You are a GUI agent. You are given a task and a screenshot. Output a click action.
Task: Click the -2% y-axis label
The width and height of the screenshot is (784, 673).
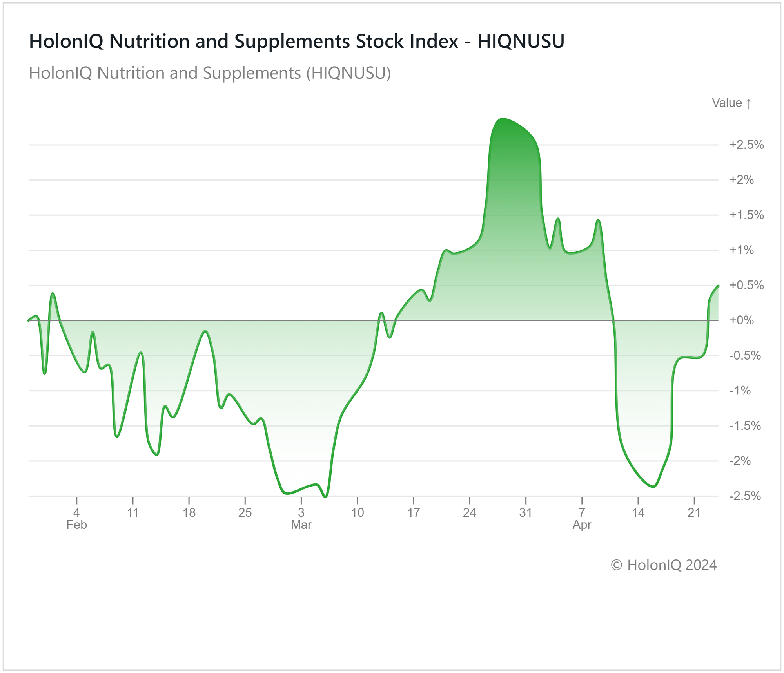coord(740,461)
